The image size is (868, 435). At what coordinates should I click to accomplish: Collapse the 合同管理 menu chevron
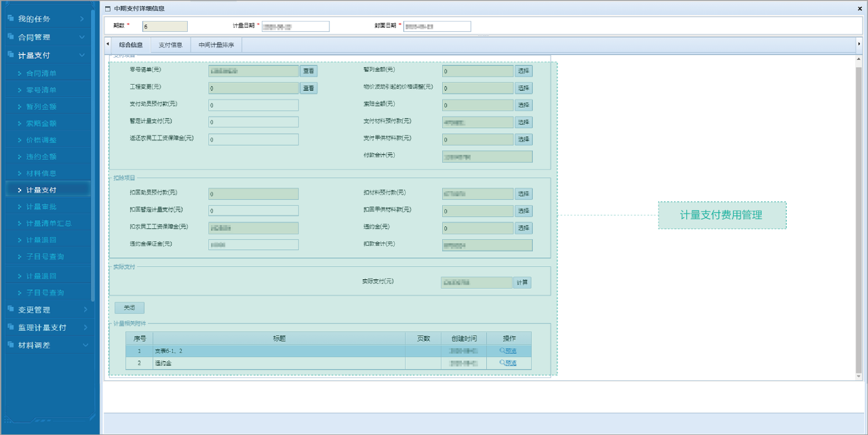coord(82,37)
